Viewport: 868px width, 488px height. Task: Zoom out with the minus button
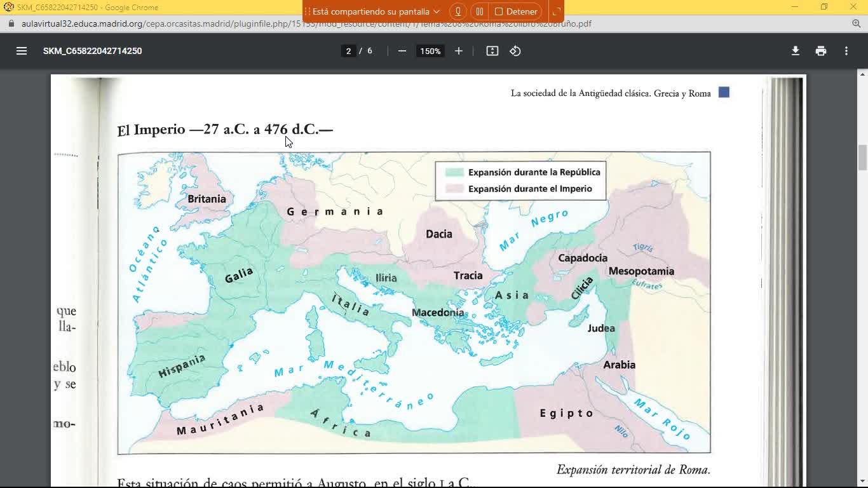(402, 51)
